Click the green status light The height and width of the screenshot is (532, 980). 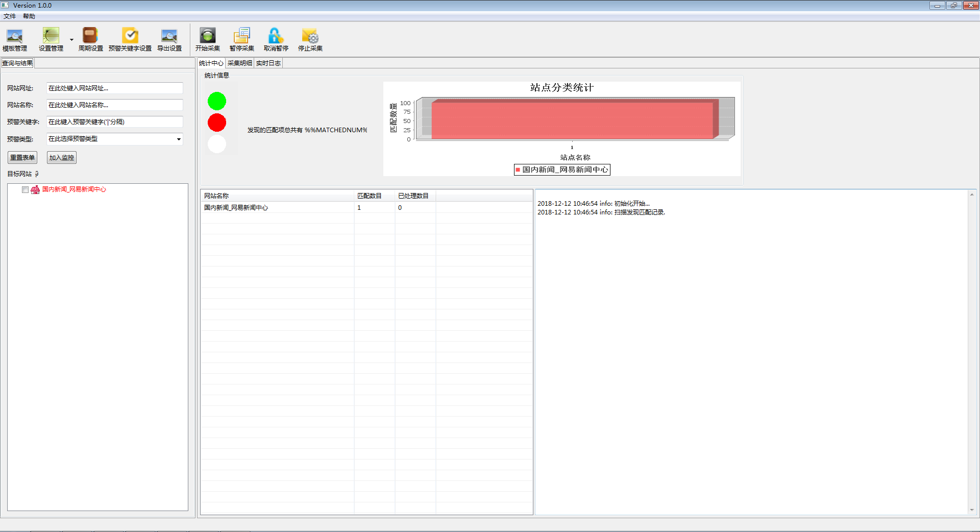tap(217, 101)
